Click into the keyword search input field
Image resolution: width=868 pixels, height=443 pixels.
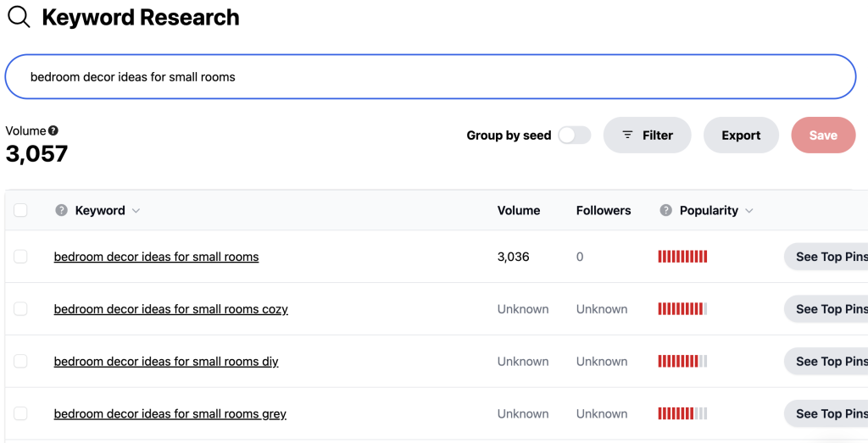click(x=430, y=77)
